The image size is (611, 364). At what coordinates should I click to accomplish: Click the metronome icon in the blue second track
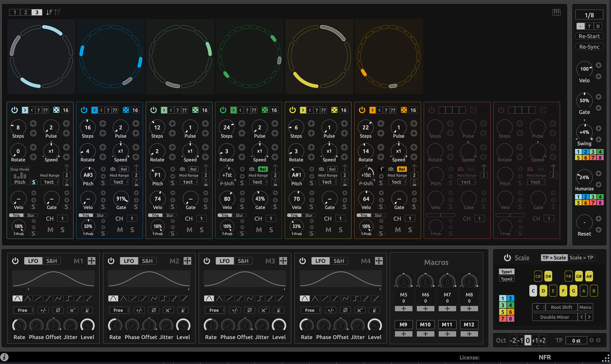pos(137,183)
